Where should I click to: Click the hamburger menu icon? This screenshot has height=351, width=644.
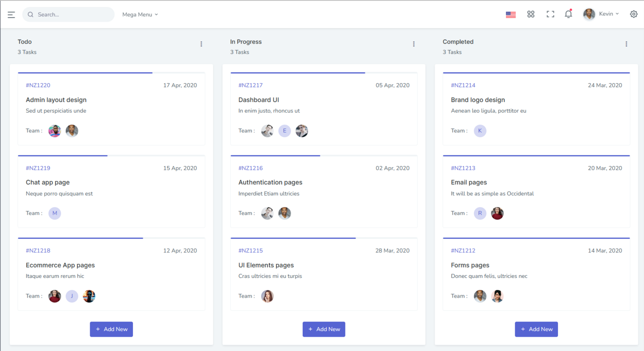click(x=11, y=15)
